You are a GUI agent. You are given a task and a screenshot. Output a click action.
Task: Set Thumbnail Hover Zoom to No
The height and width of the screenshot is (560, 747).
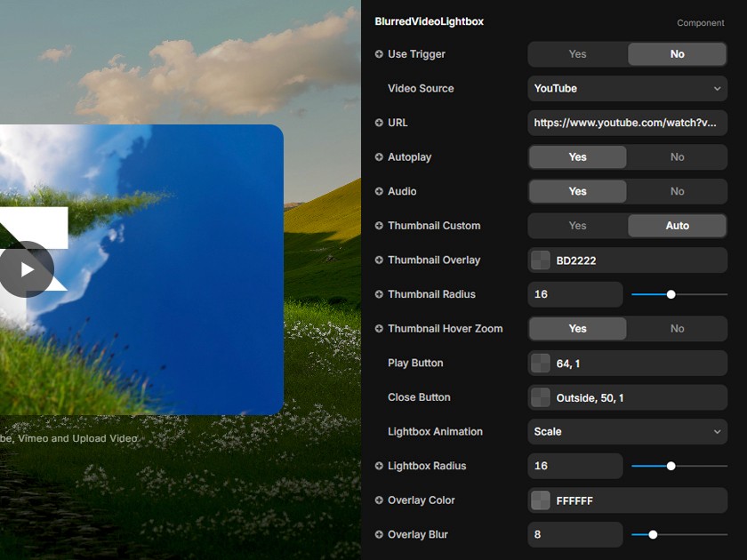(677, 328)
